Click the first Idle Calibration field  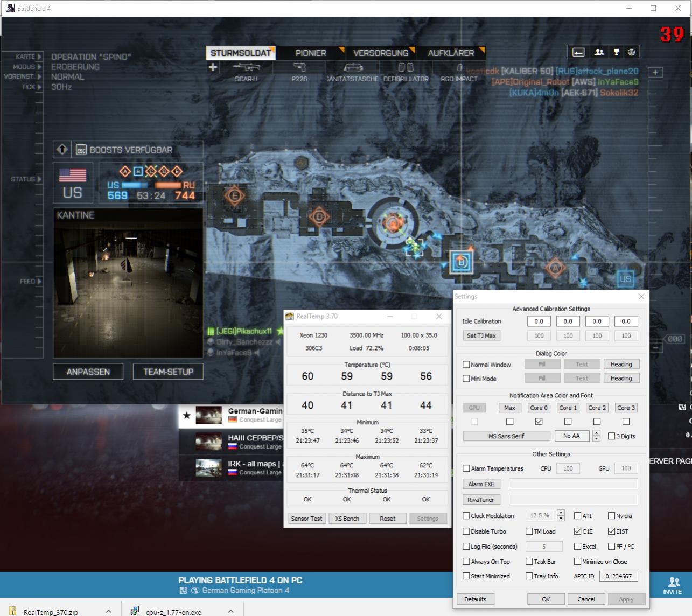(539, 321)
